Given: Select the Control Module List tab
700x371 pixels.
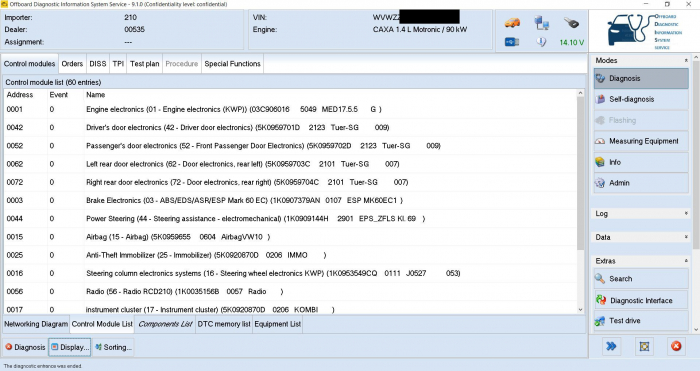Looking at the screenshot, I should pyautogui.click(x=102, y=324).
